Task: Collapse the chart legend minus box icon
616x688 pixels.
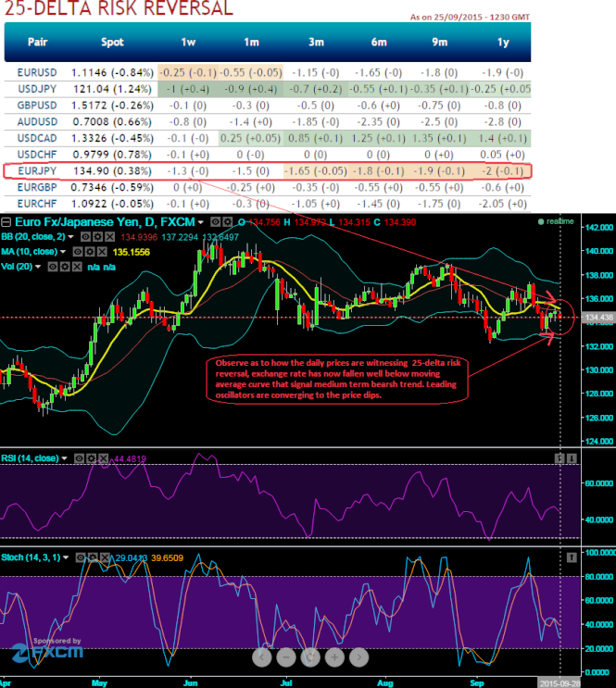Action: tap(6, 222)
